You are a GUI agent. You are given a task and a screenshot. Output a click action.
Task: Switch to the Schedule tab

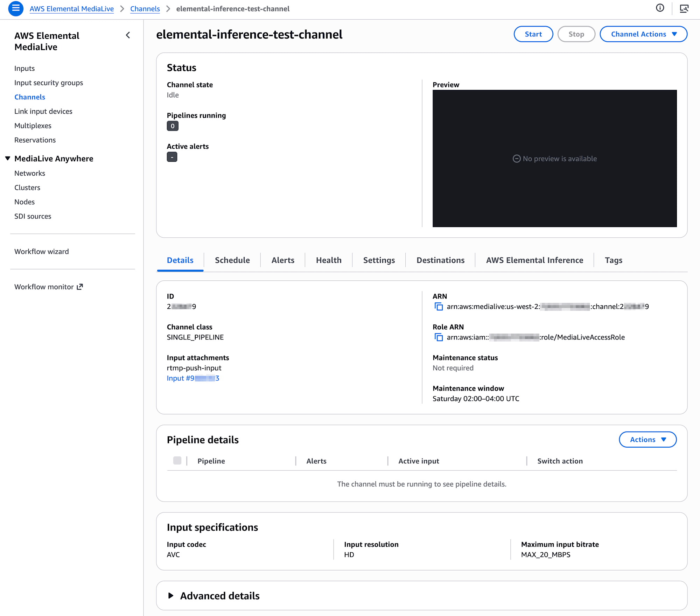click(x=232, y=260)
